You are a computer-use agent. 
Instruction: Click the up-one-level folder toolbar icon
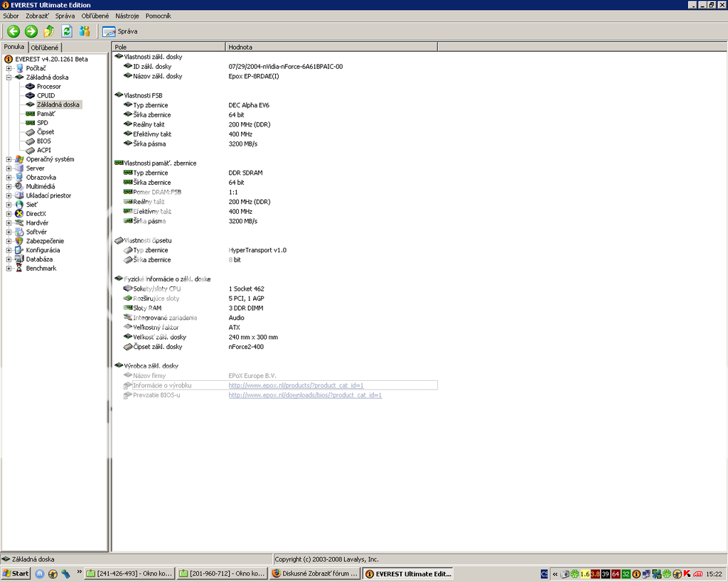pyautogui.click(x=49, y=31)
